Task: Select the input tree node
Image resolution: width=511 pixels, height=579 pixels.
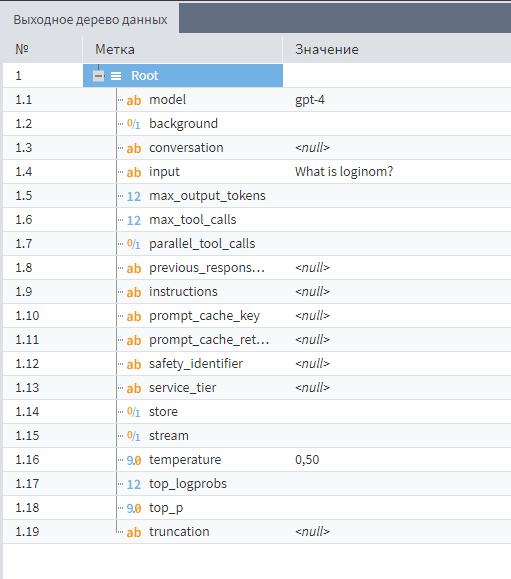Action: point(164,172)
